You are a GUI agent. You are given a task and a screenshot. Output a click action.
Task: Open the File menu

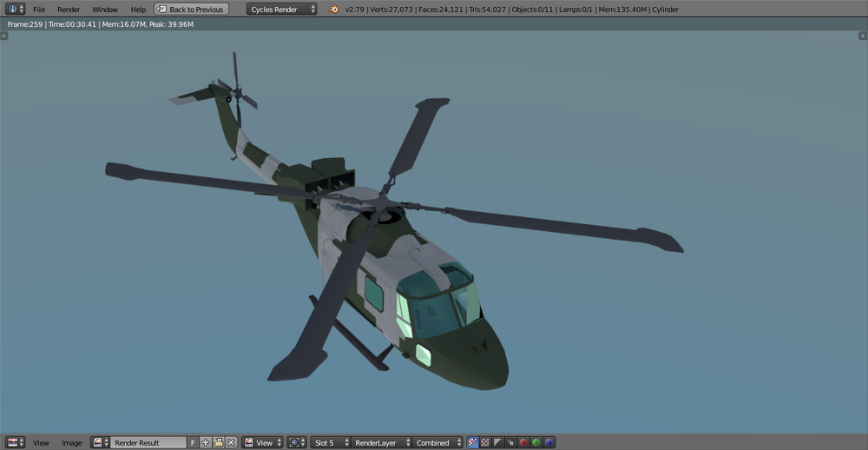39,10
